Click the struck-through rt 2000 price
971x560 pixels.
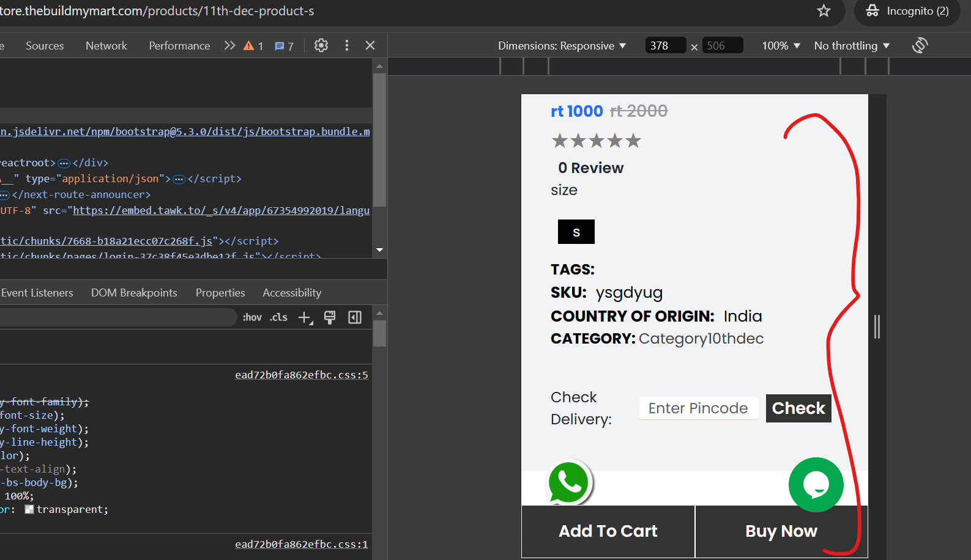(639, 111)
